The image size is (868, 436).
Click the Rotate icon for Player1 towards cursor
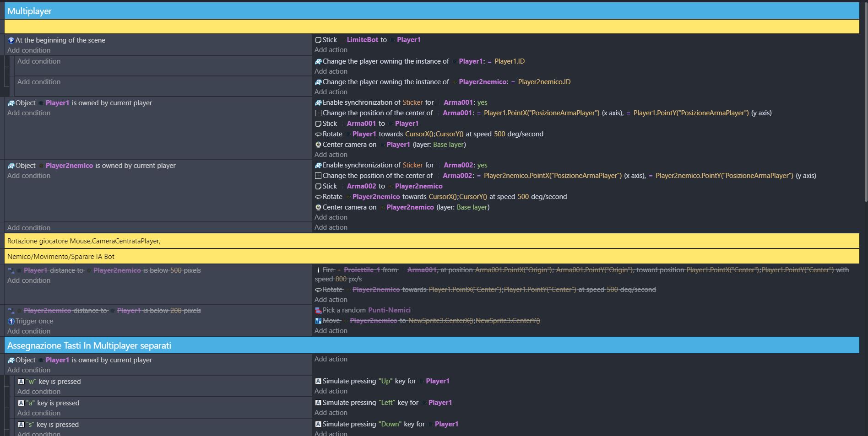coord(318,134)
